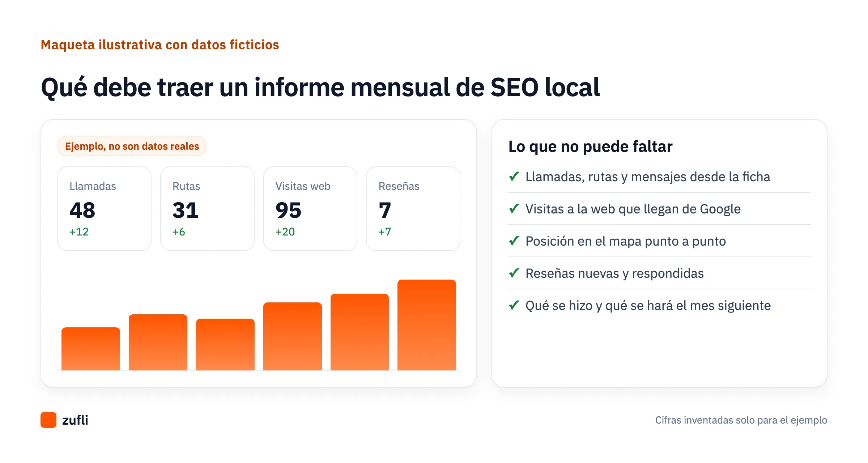The height and width of the screenshot is (463, 868).
Task: Click the zufli brand name text
Action: point(75,420)
